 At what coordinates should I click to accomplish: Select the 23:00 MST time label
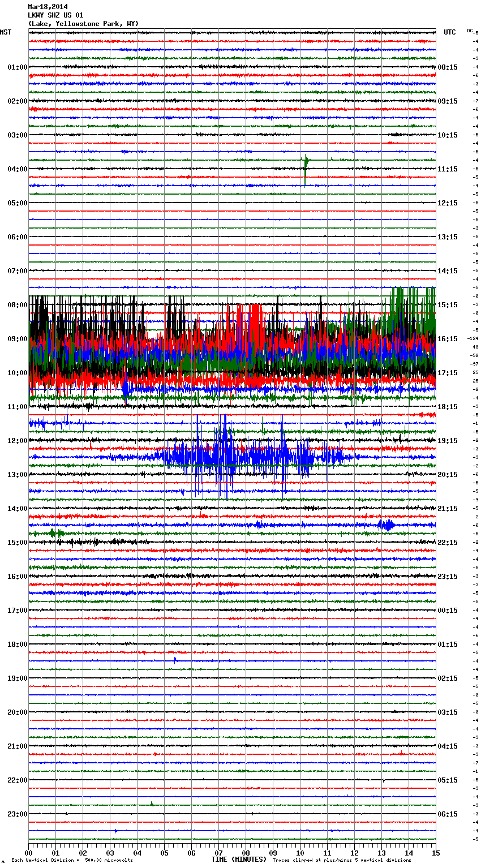click(x=17, y=814)
